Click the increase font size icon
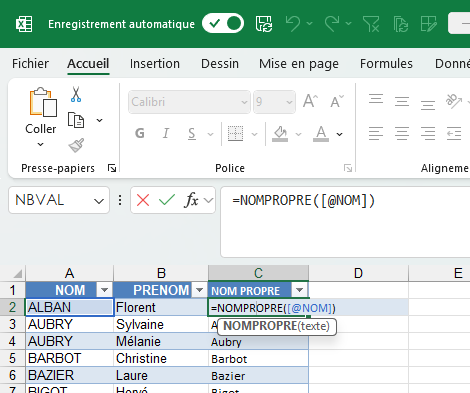This screenshot has height=393, width=470. [310, 101]
